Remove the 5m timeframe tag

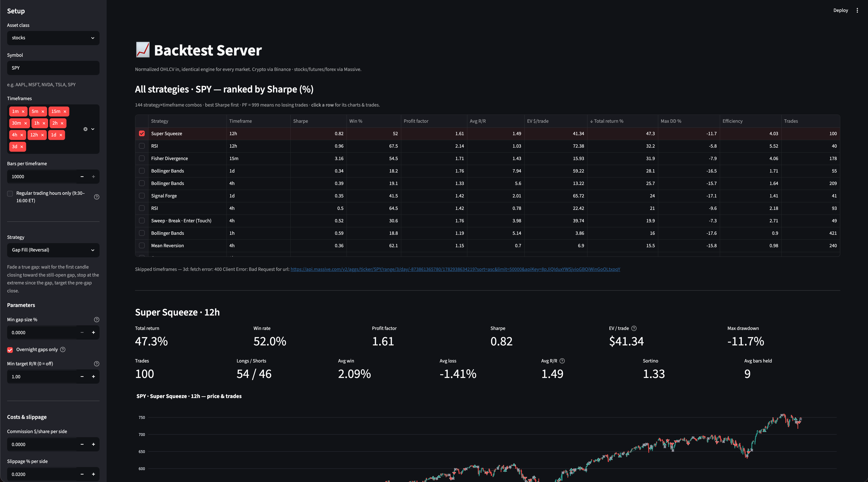point(43,111)
